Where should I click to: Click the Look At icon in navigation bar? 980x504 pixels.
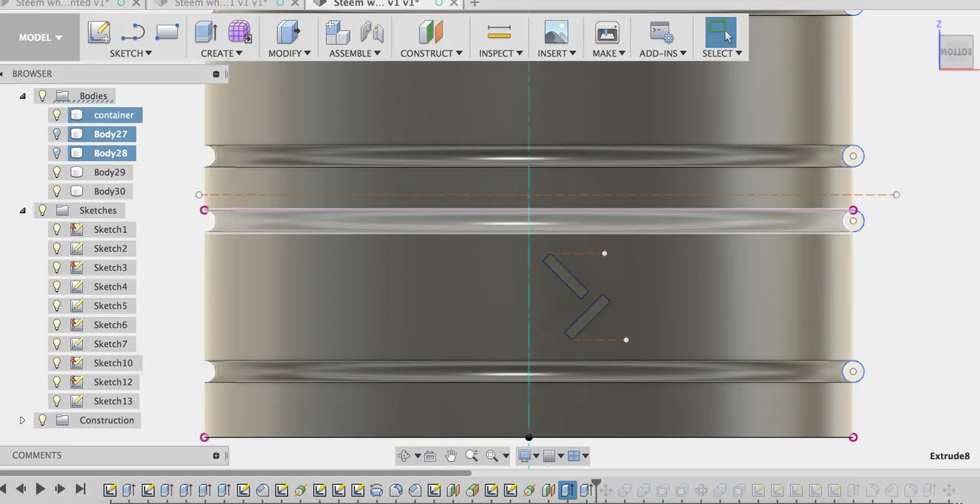click(430, 456)
